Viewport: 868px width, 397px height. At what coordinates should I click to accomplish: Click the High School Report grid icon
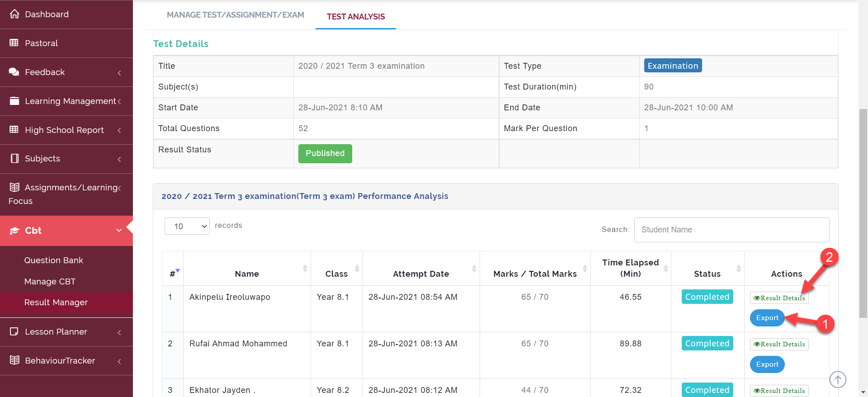pos(14,130)
